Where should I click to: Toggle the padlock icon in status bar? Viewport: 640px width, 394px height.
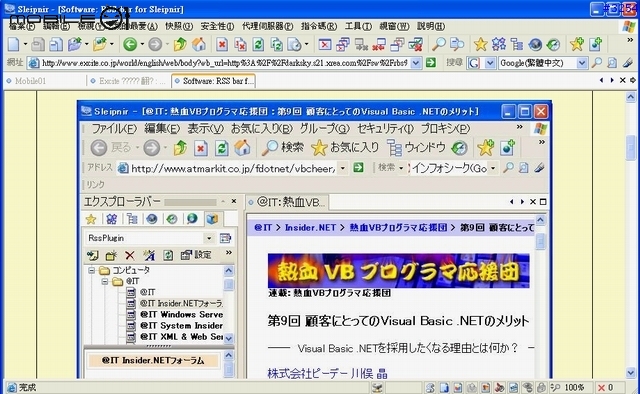541,387
